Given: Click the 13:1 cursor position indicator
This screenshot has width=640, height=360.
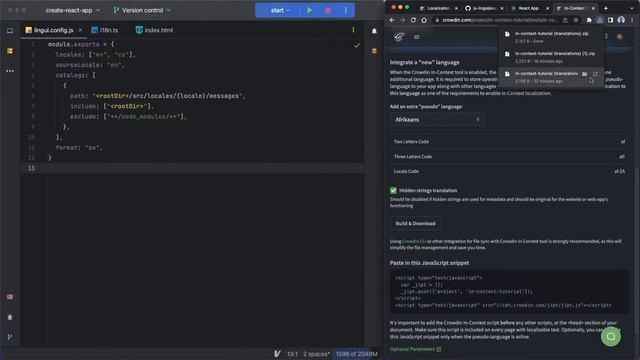Looking at the screenshot, I should coord(292,354).
